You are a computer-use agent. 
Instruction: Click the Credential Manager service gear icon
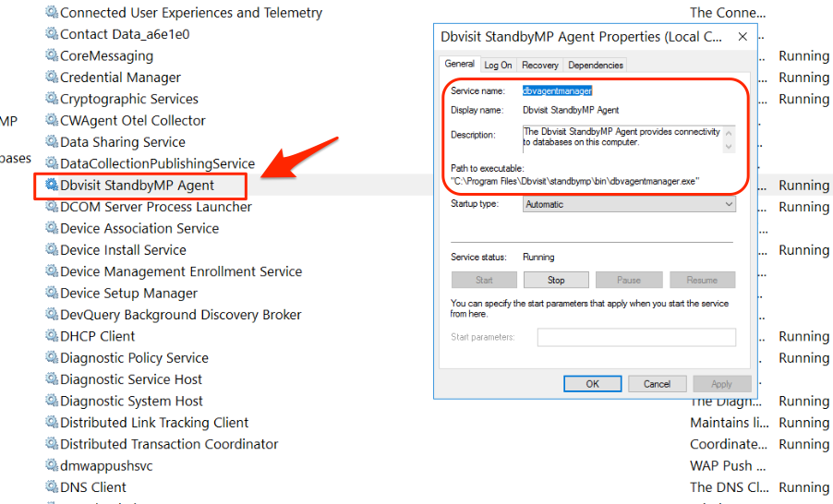(52, 78)
